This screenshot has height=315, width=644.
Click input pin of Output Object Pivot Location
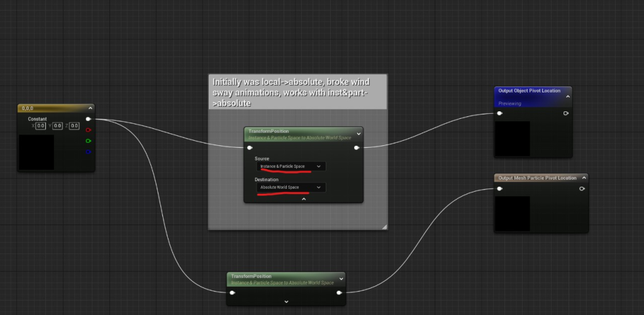click(x=500, y=114)
